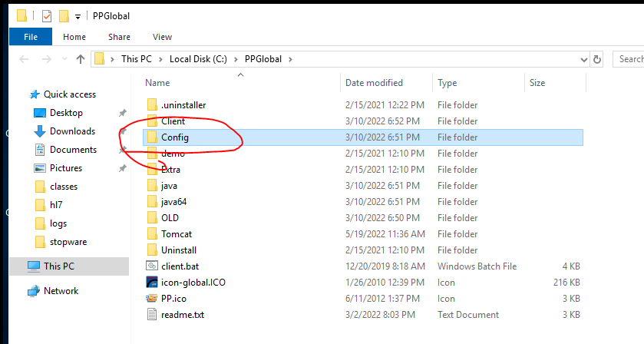Click the New folder icon in title bar
Image resolution: width=644 pixels, height=344 pixels.
coord(64,16)
